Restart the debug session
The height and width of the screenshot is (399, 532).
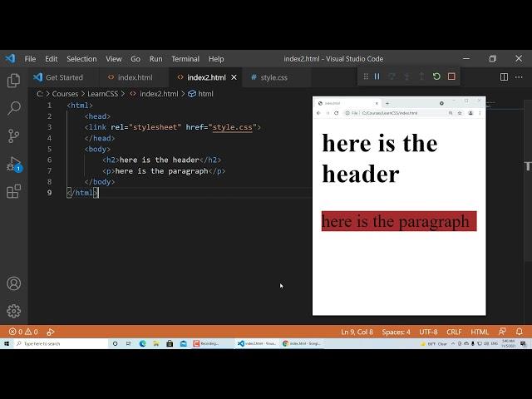click(x=436, y=76)
